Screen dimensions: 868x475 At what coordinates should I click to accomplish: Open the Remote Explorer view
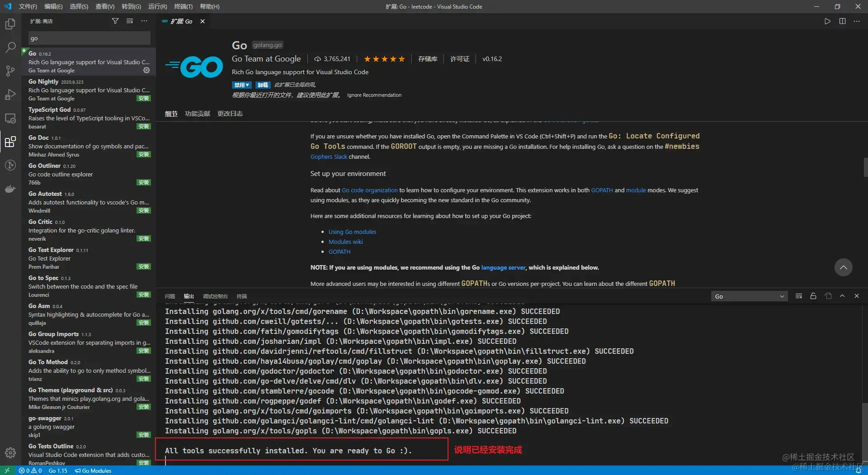coord(10,118)
